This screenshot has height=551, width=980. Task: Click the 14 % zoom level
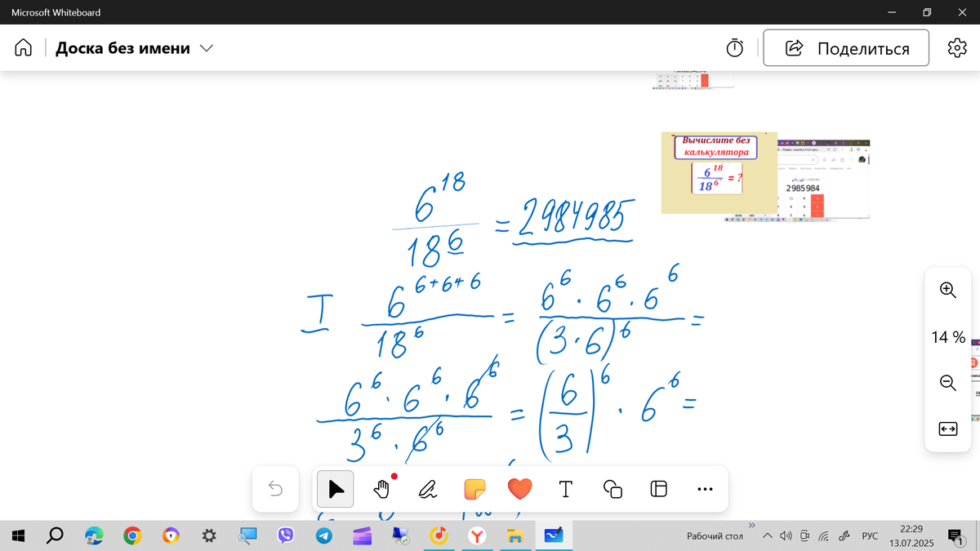click(x=947, y=336)
